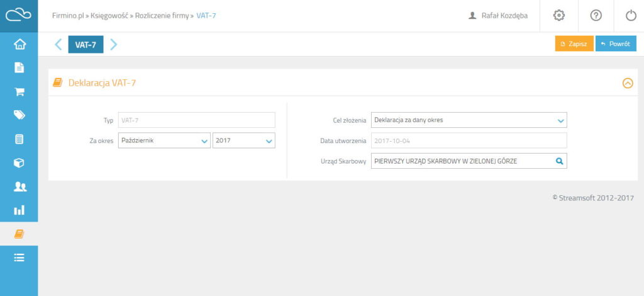
Task: Open the contractors people sidebar icon
Action: pyautogui.click(x=19, y=186)
